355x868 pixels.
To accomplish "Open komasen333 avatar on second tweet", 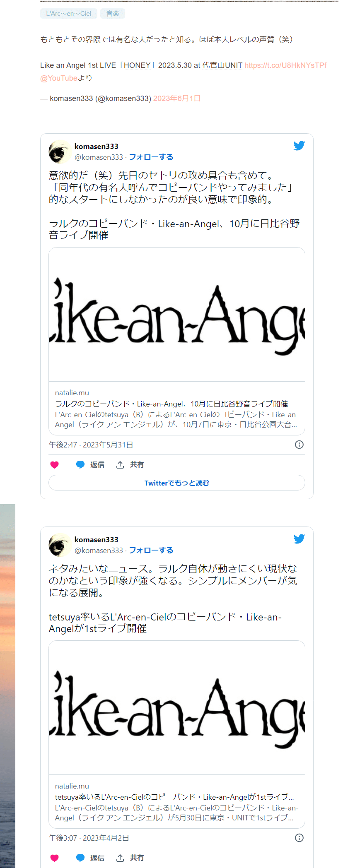I will 60,545.
